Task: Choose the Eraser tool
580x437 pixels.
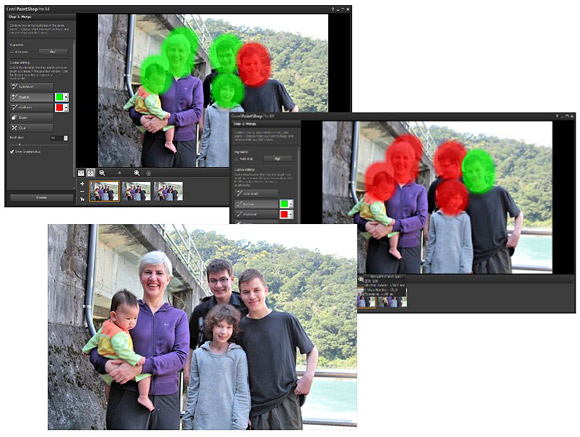Action: [31, 118]
